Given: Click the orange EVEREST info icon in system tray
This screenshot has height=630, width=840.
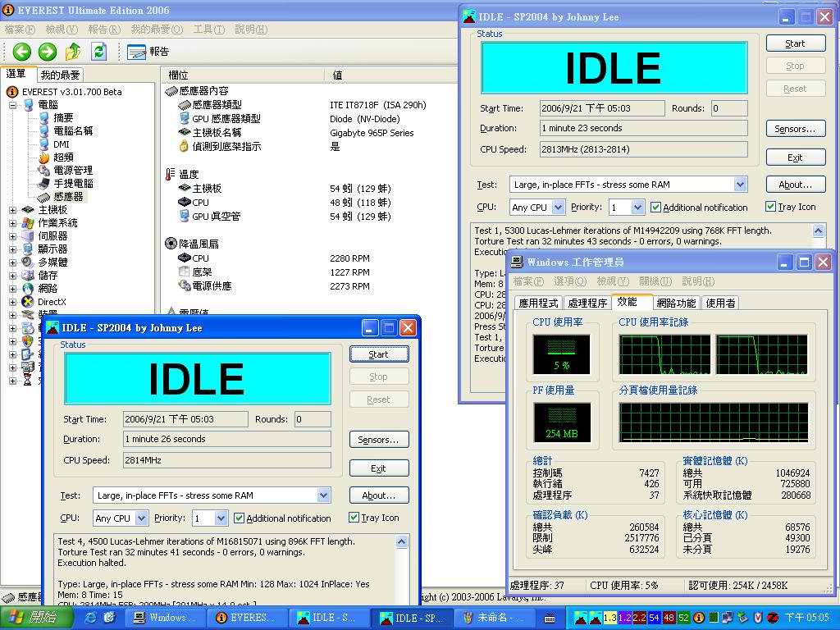Looking at the screenshot, I should click(x=699, y=618).
